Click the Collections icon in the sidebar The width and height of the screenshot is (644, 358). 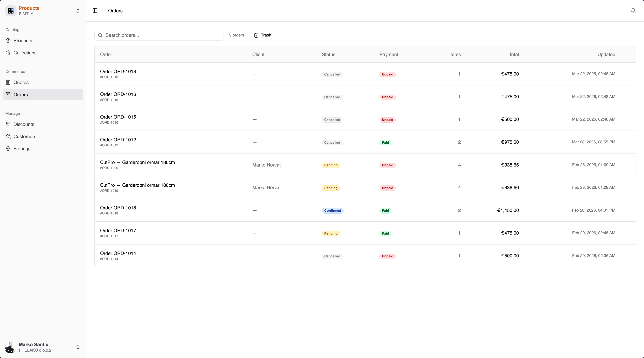click(x=8, y=53)
